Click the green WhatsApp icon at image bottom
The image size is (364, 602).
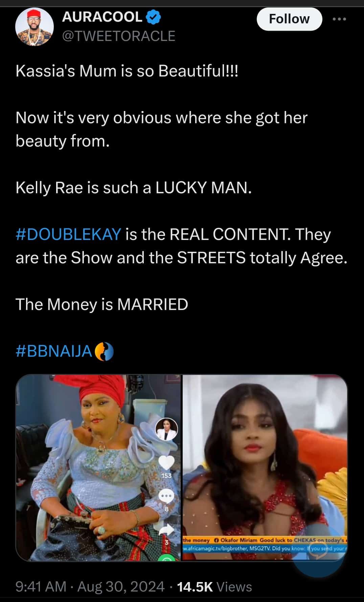pos(166,558)
